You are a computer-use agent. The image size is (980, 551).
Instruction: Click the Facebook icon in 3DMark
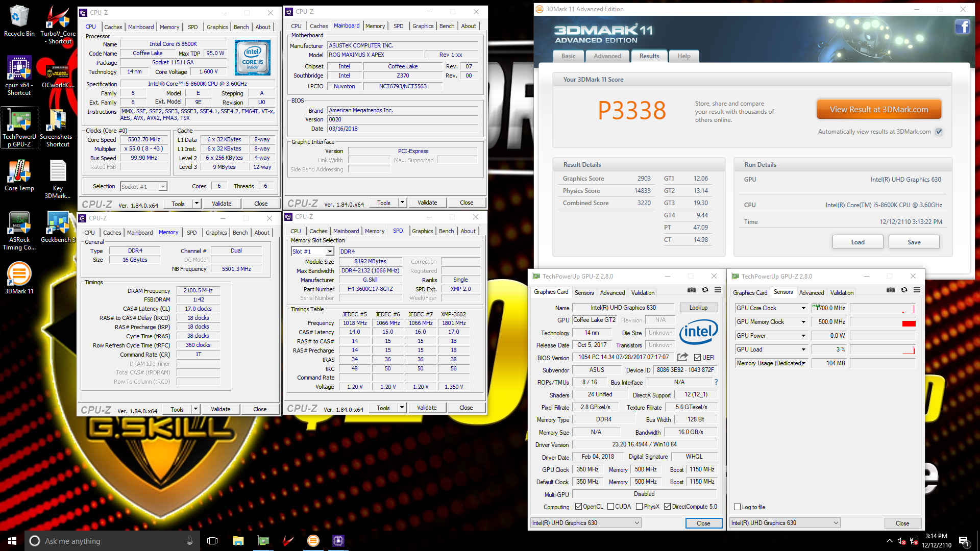coord(962,27)
